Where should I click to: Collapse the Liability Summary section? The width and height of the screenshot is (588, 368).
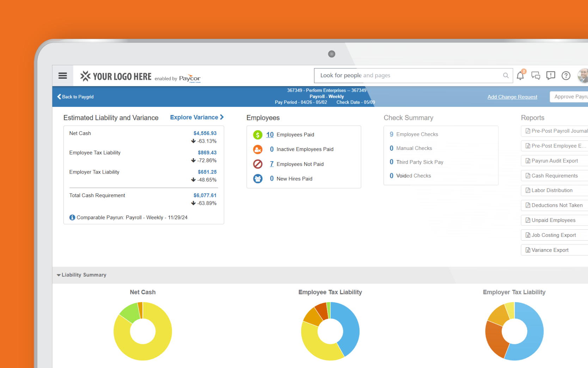click(59, 275)
